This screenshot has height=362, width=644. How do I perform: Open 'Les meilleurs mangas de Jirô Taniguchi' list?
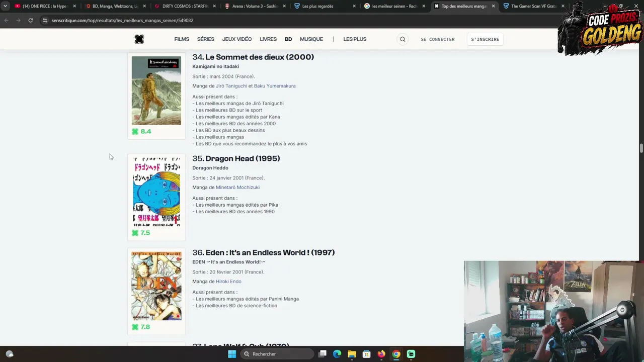[x=239, y=104]
